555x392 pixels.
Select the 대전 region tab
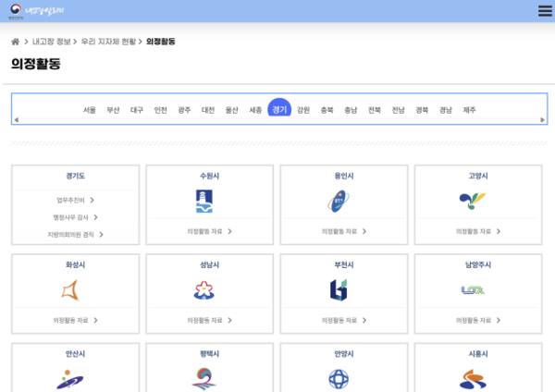pos(208,110)
